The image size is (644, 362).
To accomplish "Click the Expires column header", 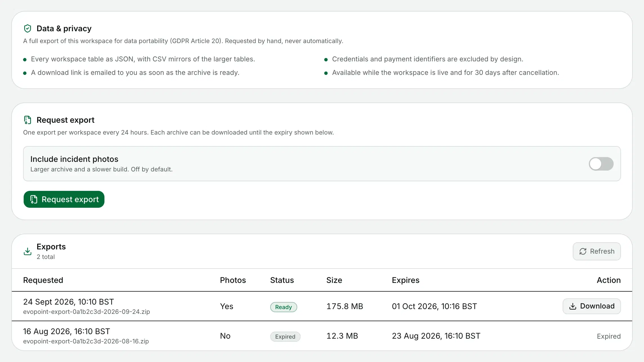I will point(406,280).
